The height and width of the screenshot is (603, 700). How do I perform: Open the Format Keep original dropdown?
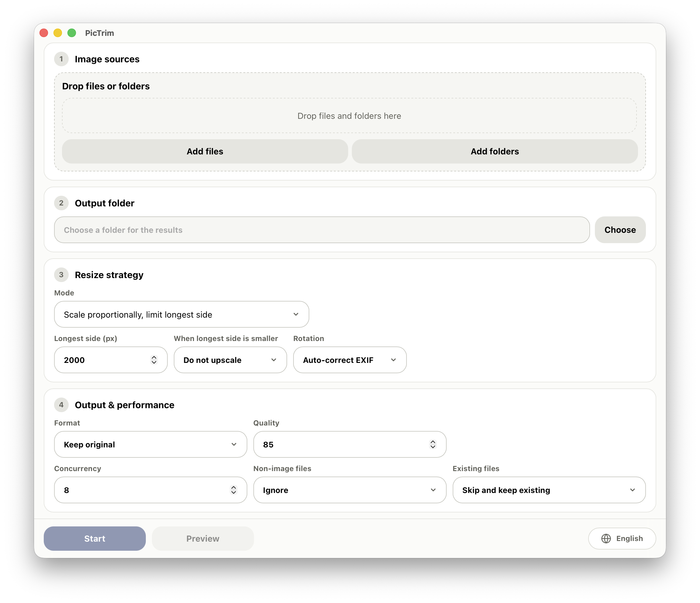[151, 444]
